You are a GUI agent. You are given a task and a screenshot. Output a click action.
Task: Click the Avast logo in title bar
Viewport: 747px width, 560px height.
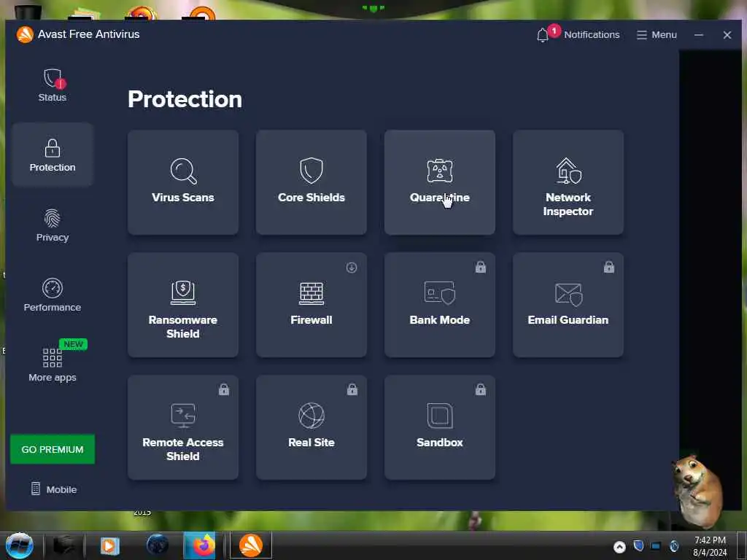pos(25,34)
